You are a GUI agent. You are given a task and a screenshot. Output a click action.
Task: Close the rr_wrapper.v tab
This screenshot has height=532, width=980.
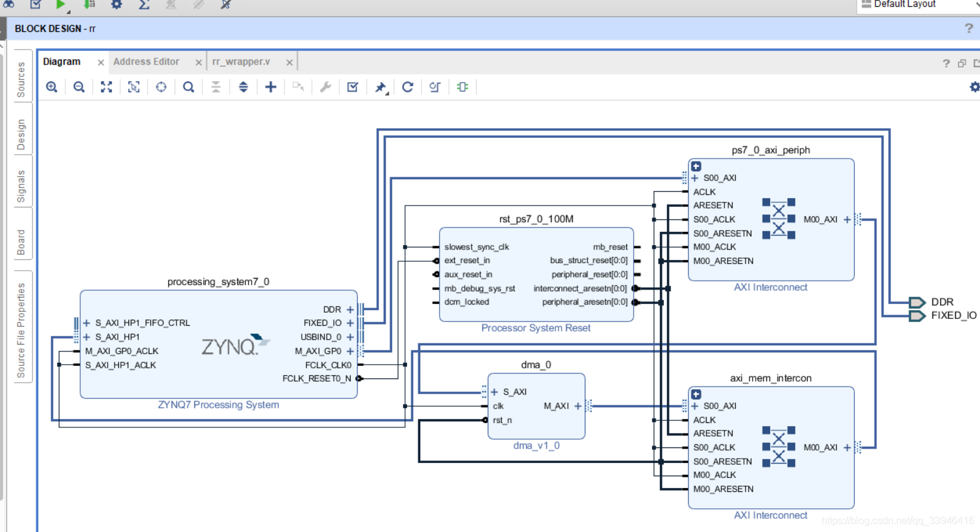pyautogui.click(x=289, y=62)
